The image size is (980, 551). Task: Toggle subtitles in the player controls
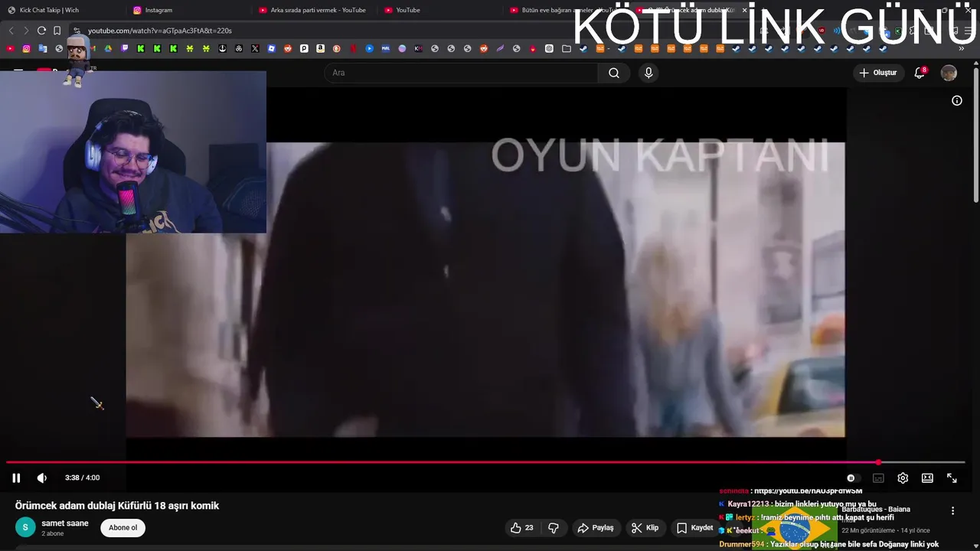[x=878, y=478]
